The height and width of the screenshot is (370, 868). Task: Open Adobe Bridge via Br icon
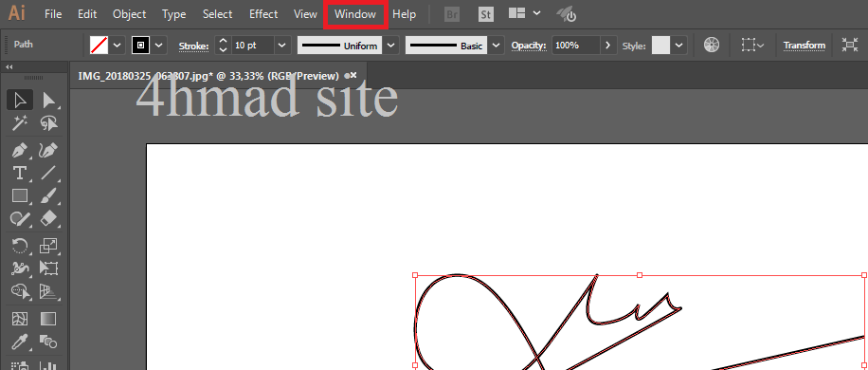click(452, 14)
